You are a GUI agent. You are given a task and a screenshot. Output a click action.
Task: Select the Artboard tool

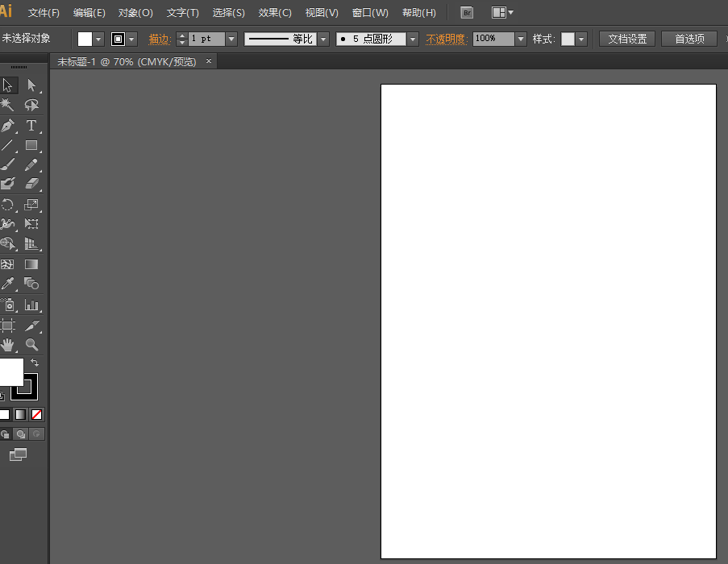pos(7,326)
